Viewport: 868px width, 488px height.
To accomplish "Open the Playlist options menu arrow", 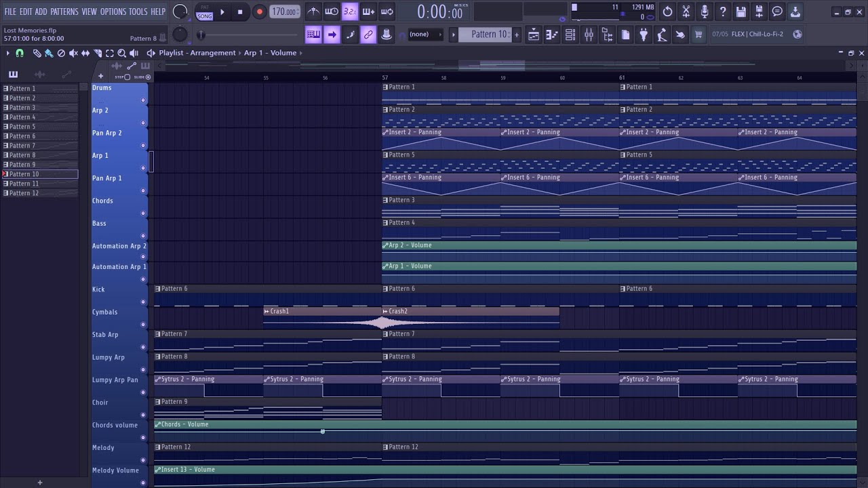I will pos(8,53).
